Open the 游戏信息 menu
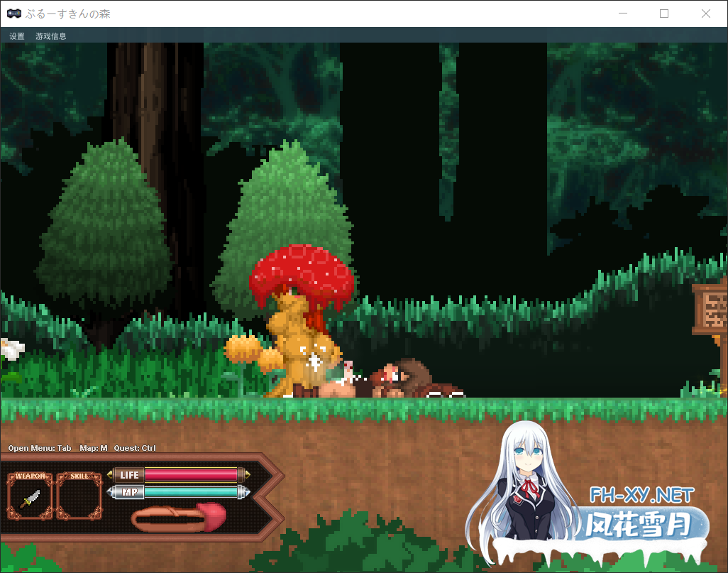Image resolution: width=728 pixels, height=573 pixels. click(50, 36)
